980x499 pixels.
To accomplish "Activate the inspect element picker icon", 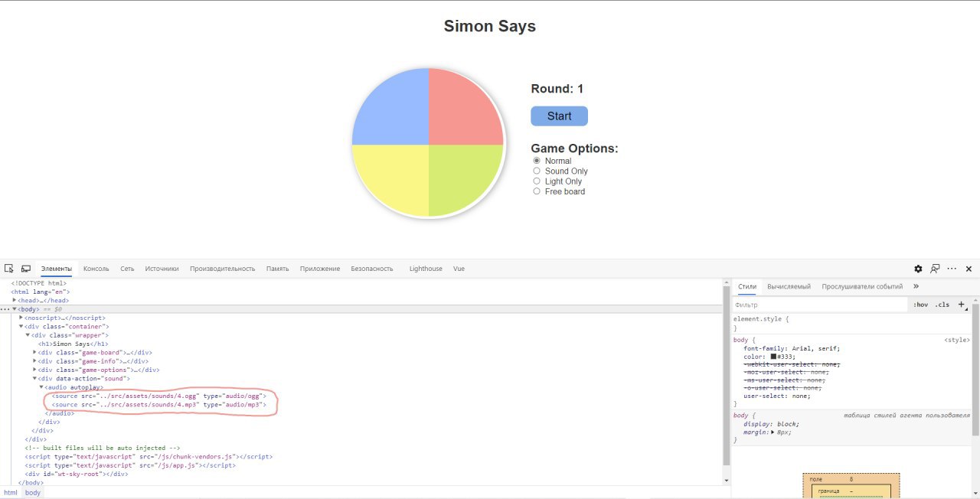I will (9, 269).
